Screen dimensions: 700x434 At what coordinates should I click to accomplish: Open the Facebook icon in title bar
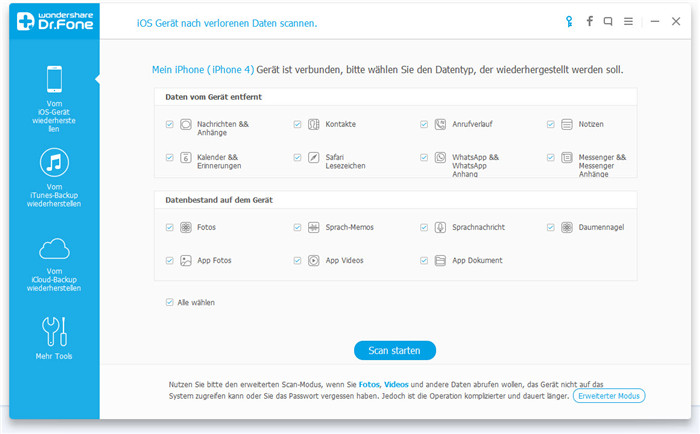590,21
